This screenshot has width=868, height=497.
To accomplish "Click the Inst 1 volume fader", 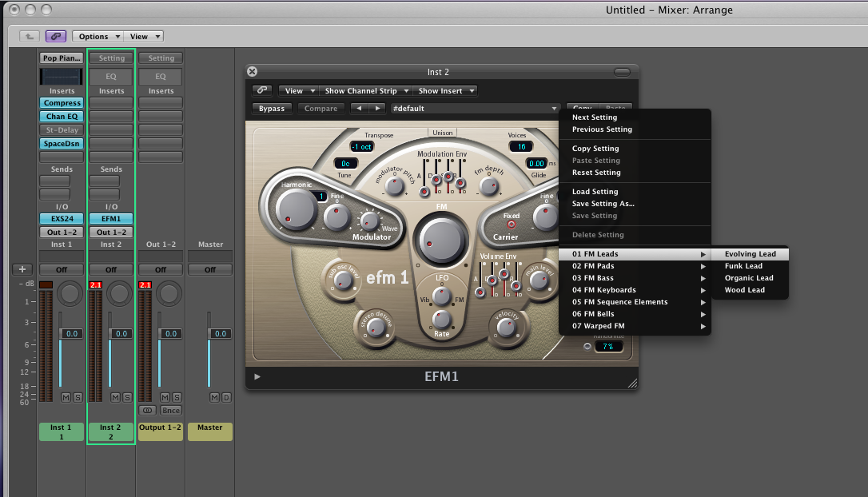I will pyautogui.click(x=61, y=334).
